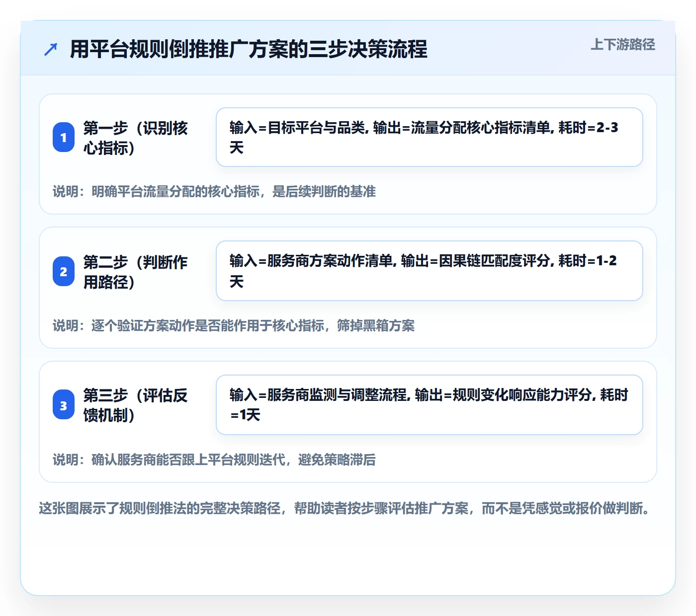Click the heading 第三步（评估反馈机制）
Screen dimensions: 696x616
[x=135, y=405]
